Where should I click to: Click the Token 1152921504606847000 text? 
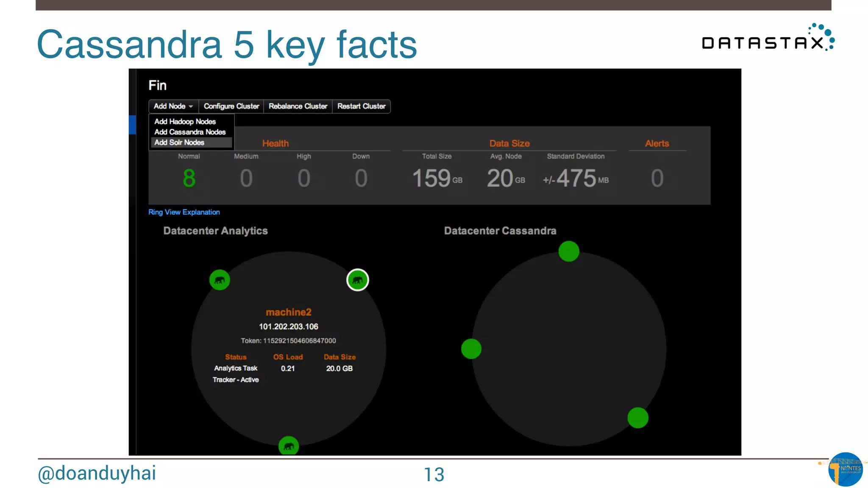[289, 341]
